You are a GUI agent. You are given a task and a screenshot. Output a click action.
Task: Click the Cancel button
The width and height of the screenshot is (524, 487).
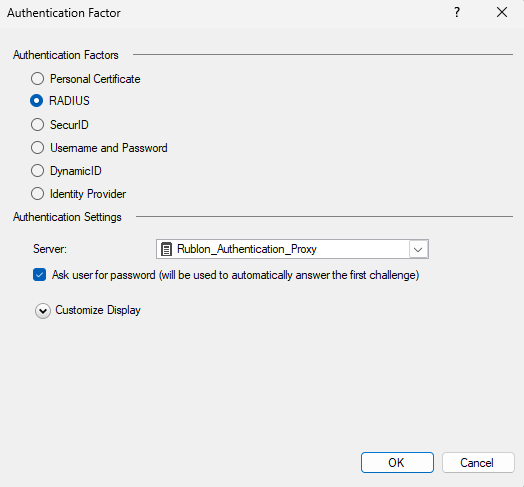point(478,463)
